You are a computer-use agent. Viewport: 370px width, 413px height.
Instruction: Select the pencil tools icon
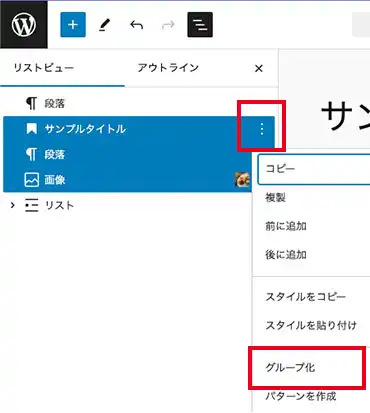pyautogui.click(x=104, y=25)
